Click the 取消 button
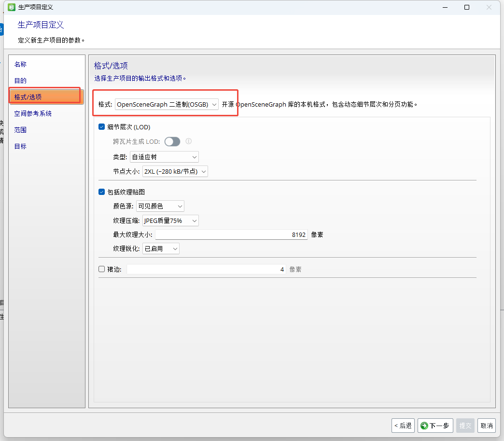504x441 pixels. 486,426
